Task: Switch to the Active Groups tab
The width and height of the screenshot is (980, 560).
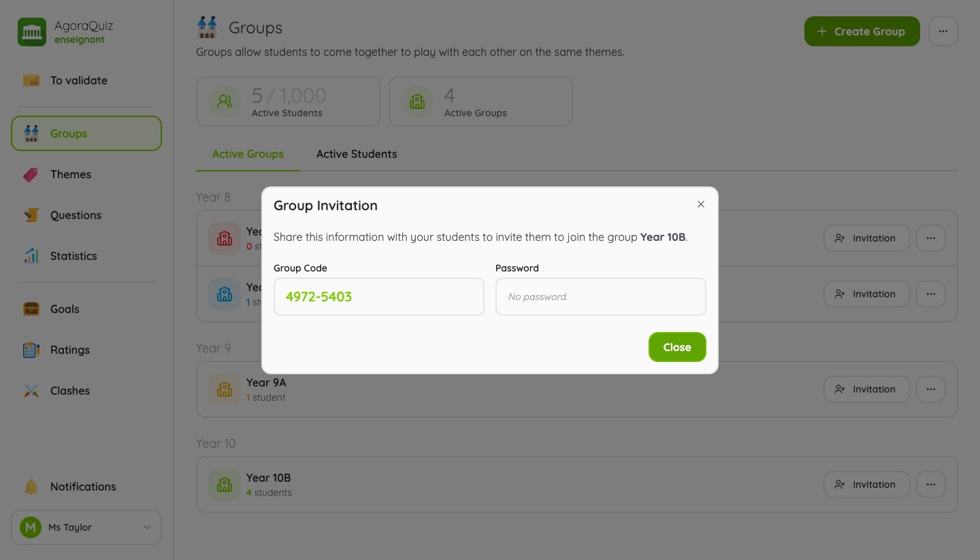Action: (x=248, y=154)
